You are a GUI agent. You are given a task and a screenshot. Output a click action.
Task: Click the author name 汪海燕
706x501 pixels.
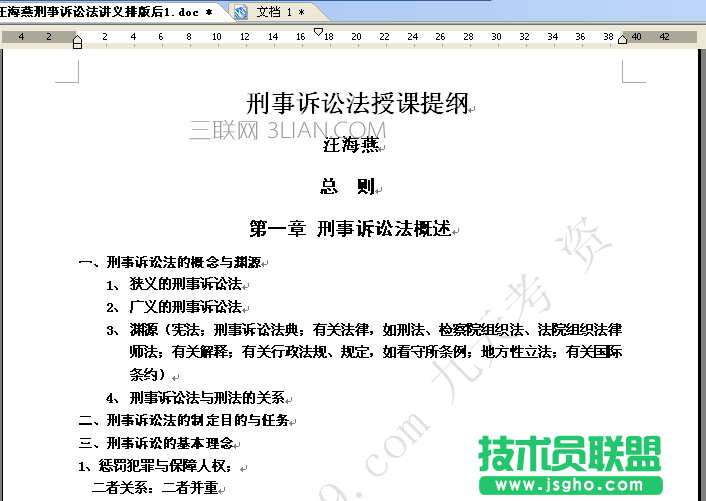[351, 145]
